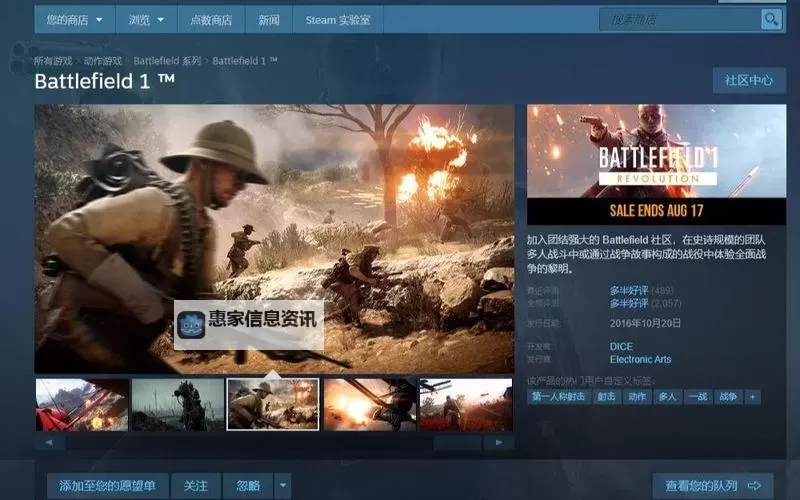Image resolution: width=800 pixels, height=500 pixels.
Task: Follow the 动作游戏 breadcrumb link
Action: coord(103,61)
